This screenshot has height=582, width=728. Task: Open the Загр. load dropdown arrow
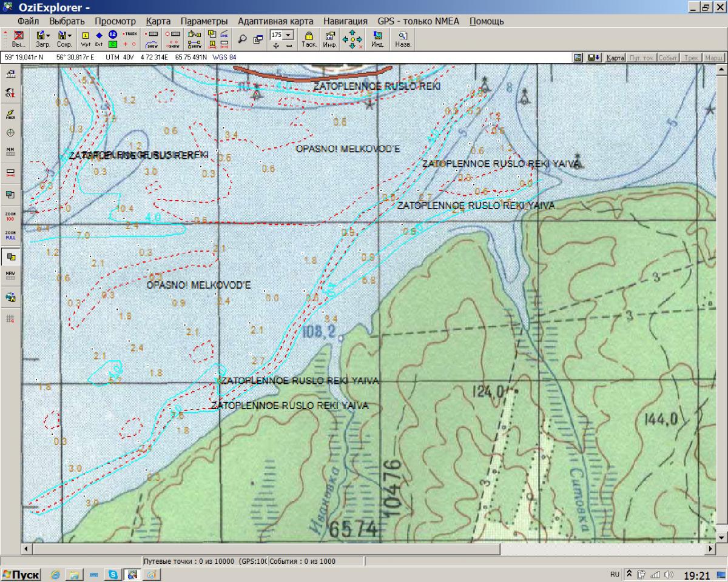48,36
